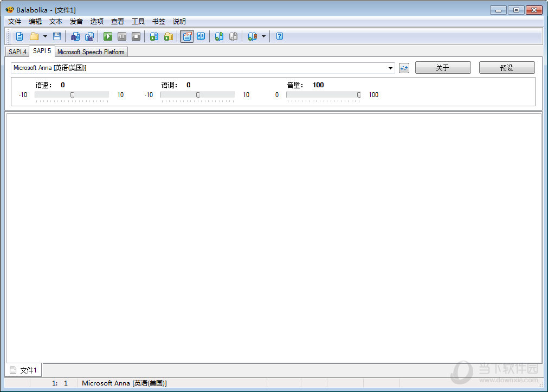Click the status bar voice name text
The width and height of the screenshot is (548, 392).
(x=125, y=383)
